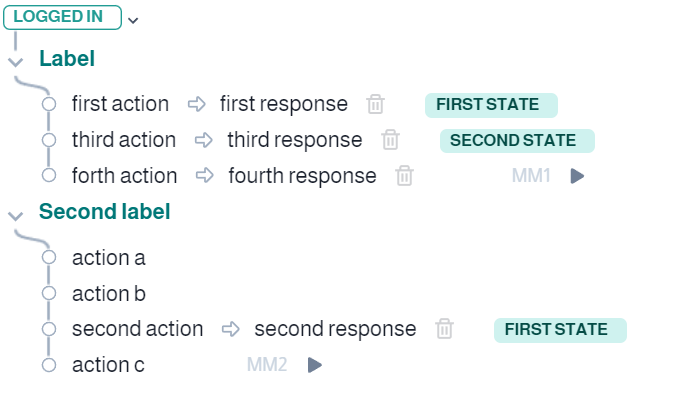Click the third response text
The width and height of the screenshot is (675, 395).
pos(295,140)
